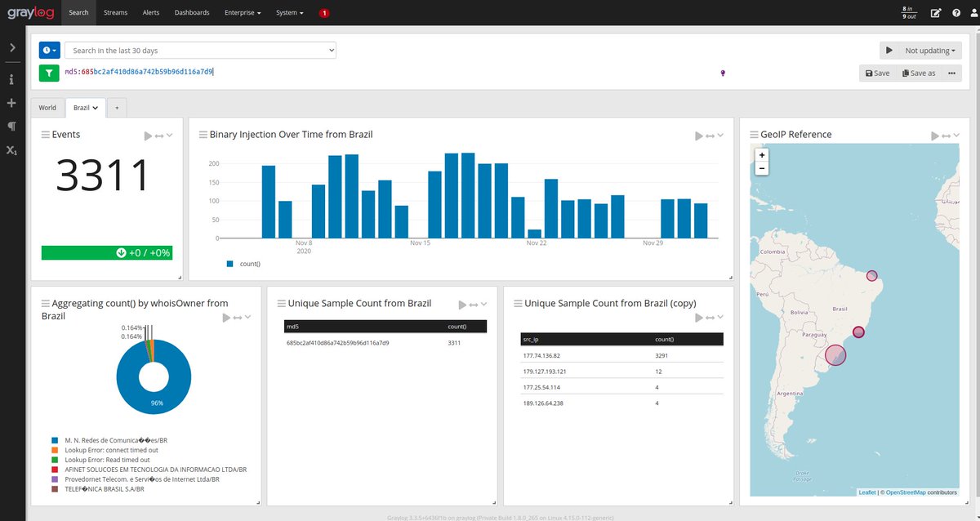
Task: Click the Events trend indicator +0 / +0%
Action: click(x=107, y=252)
